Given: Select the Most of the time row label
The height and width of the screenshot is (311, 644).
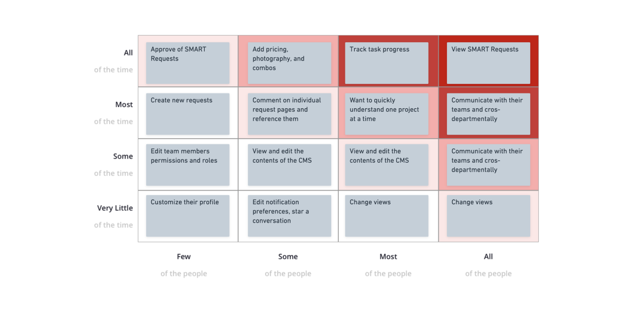Looking at the screenshot, I should pyautogui.click(x=124, y=105).
